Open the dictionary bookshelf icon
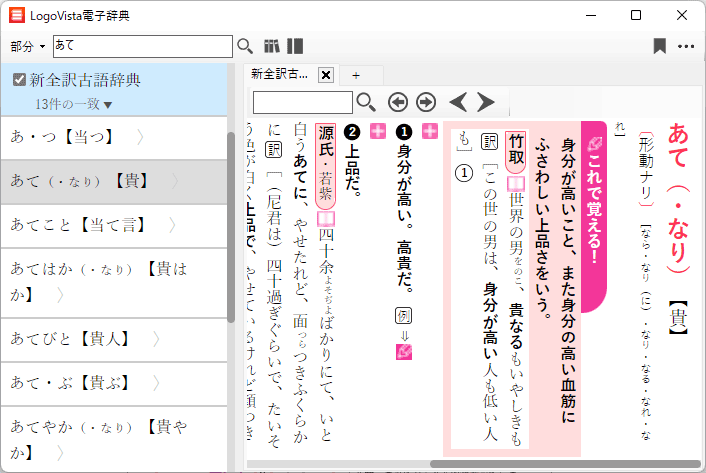706x473 pixels. (272, 46)
